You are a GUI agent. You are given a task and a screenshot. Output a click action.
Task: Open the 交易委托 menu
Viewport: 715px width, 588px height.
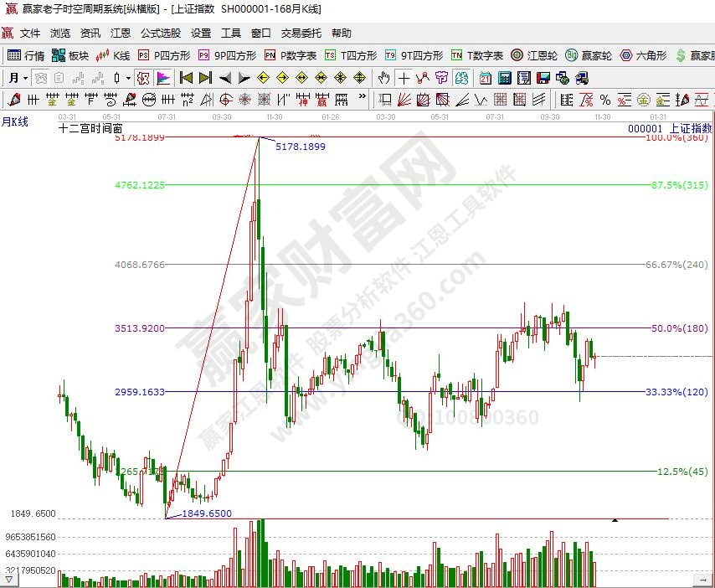[301, 34]
